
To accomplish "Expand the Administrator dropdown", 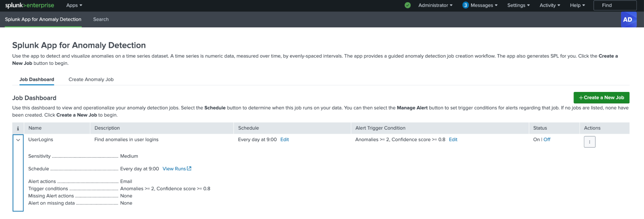I will pyautogui.click(x=435, y=5).
